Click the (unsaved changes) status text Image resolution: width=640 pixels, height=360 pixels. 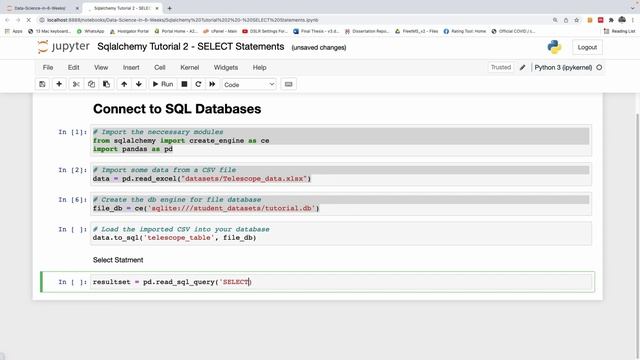coord(319,47)
